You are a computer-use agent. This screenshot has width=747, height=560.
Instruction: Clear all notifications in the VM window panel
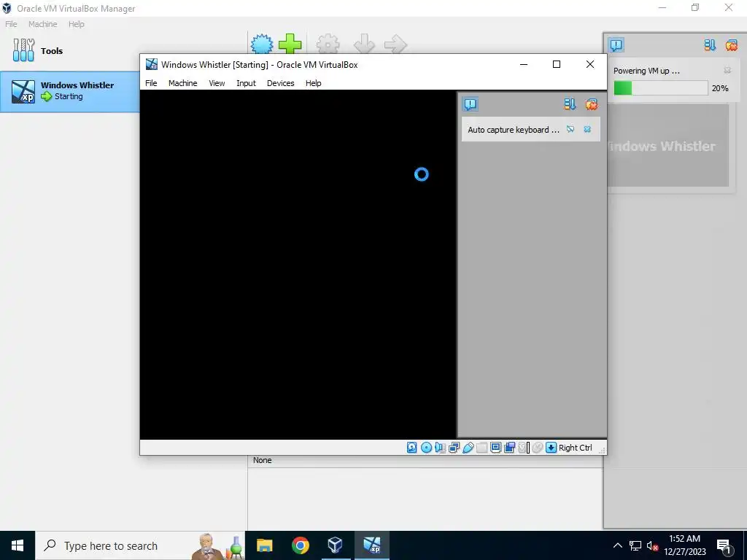592,104
